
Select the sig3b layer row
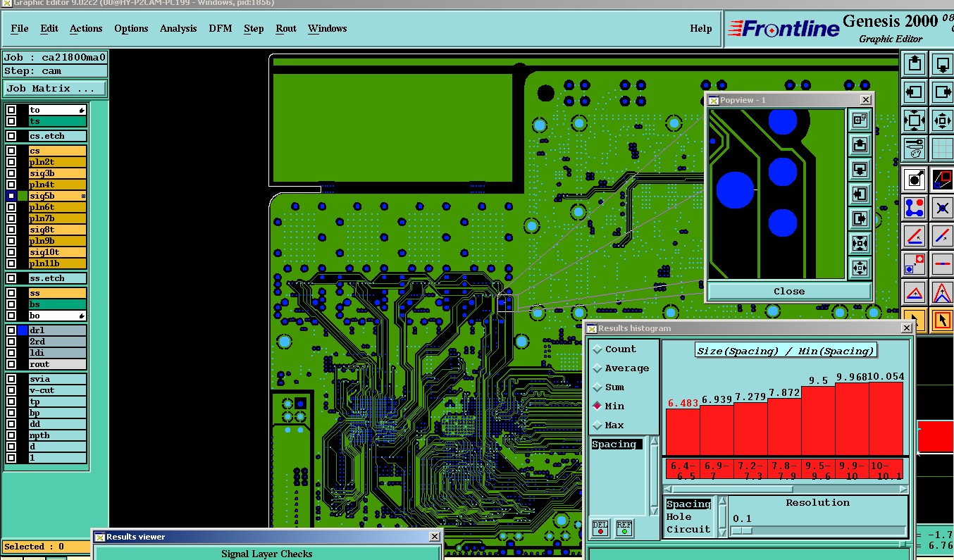[57, 173]
